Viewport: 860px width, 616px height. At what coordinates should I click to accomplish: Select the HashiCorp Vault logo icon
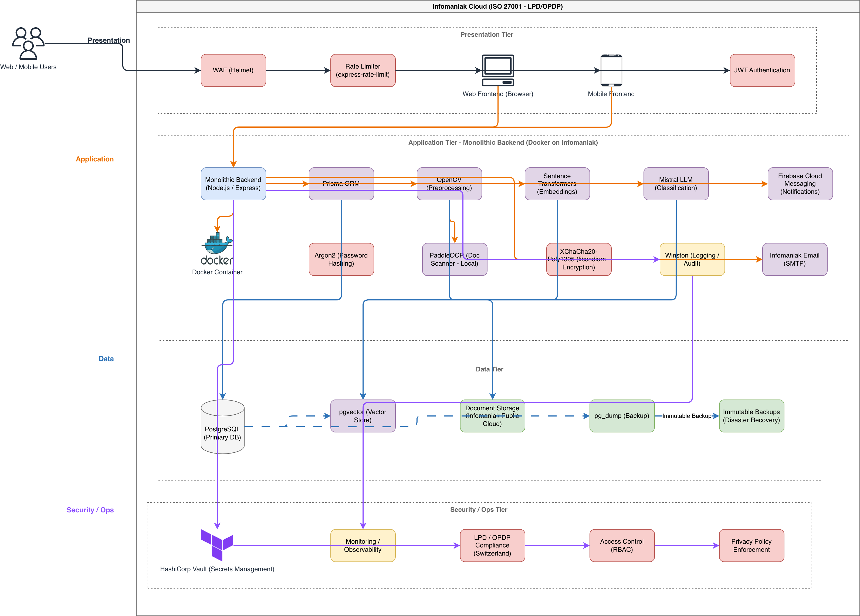(x=217, y=545)
